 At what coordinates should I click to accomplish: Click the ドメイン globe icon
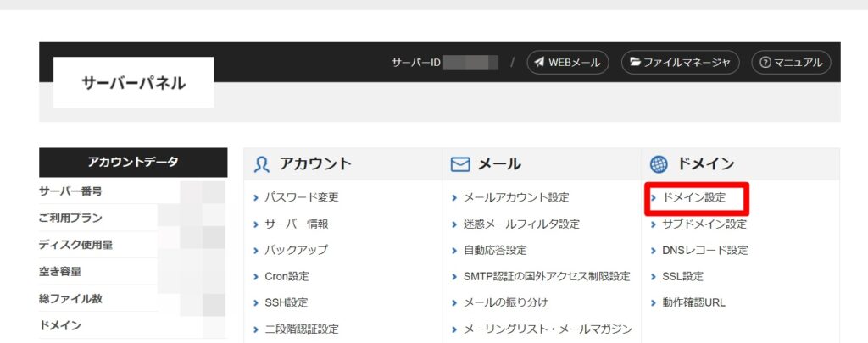(659, 164)
